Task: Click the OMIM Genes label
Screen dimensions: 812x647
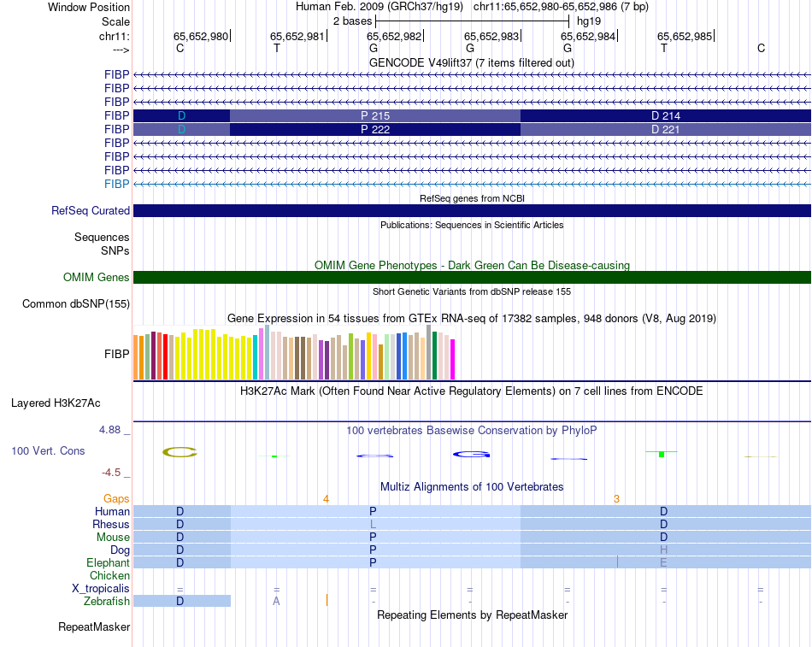Action: coord(96,277)
